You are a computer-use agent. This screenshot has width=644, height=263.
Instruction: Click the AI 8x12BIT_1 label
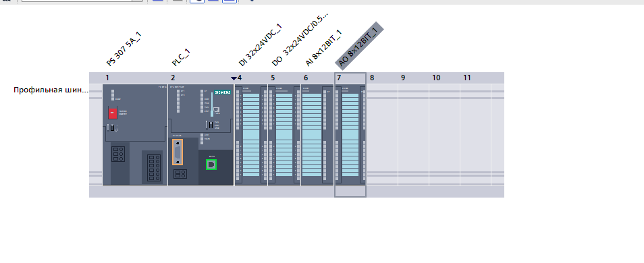point(323,48)
